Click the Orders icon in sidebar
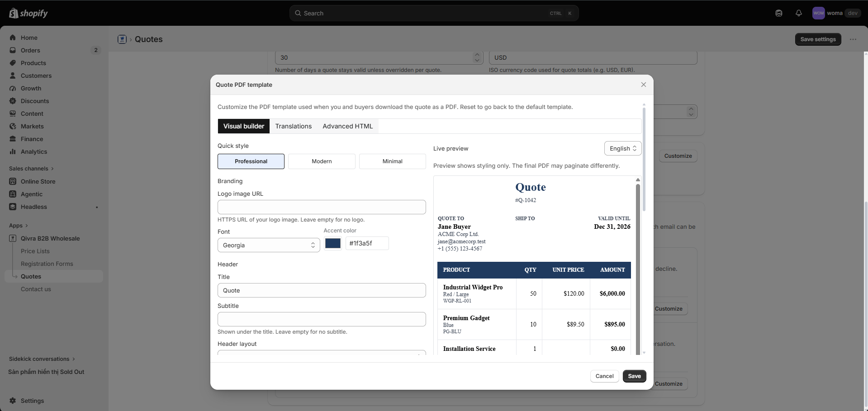Image resolution: width=868 pixels, height=411 pixels. tap(13, 50)
